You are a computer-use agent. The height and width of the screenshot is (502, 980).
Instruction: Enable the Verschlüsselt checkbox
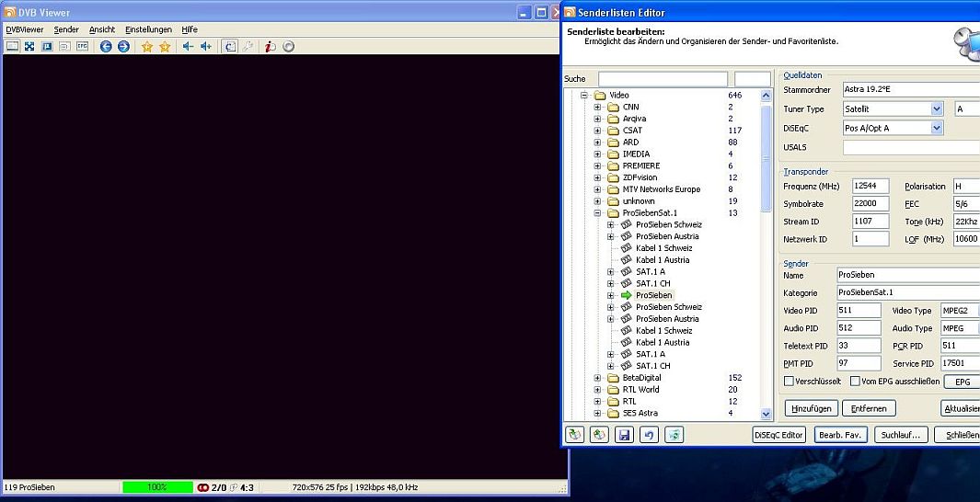click(789, 381)
